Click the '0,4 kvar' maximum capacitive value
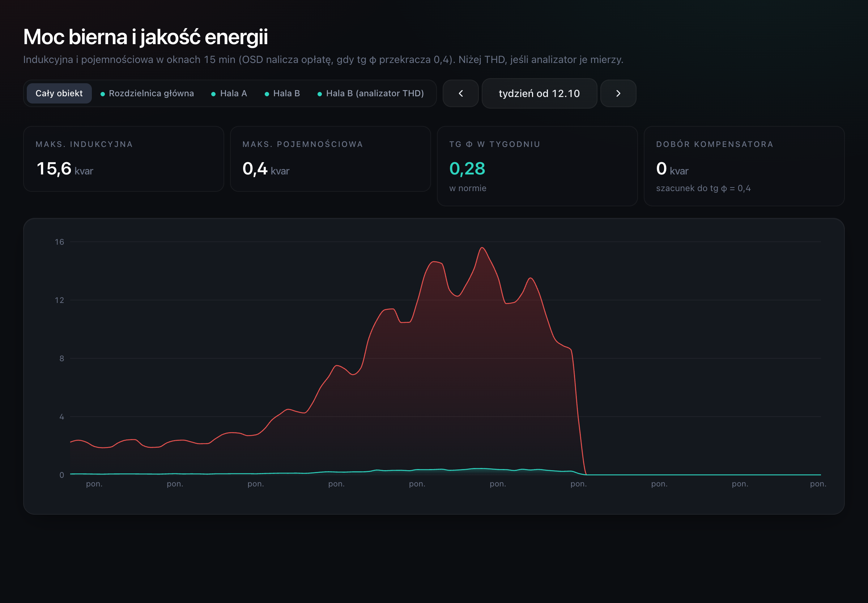The height and width of the screenshot is (603, 868). pyautogui.click(x=266, y=169)
